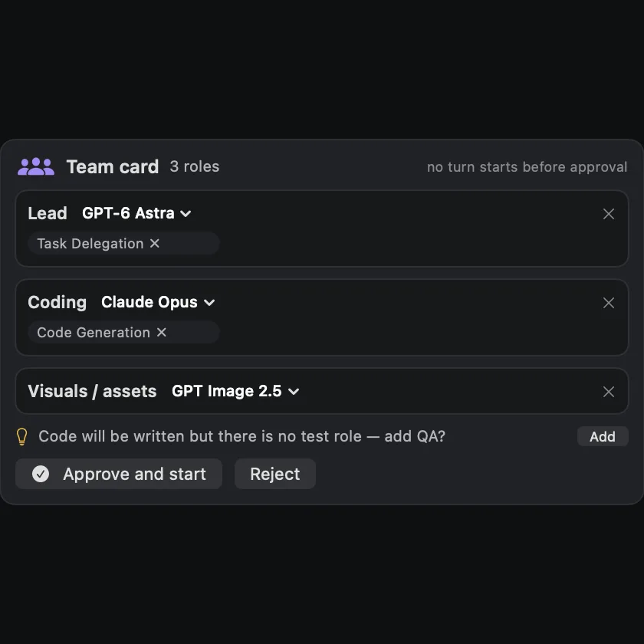Open the GPT Image 2.5 model dropdown

[235, 391]
